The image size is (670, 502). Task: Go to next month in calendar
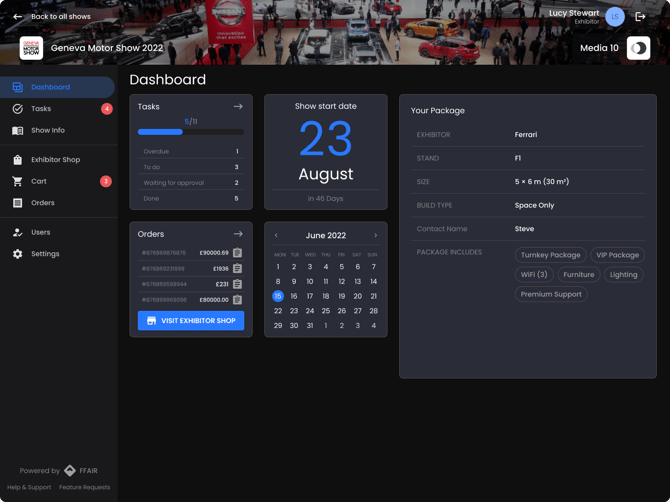(x=375, y=236)
